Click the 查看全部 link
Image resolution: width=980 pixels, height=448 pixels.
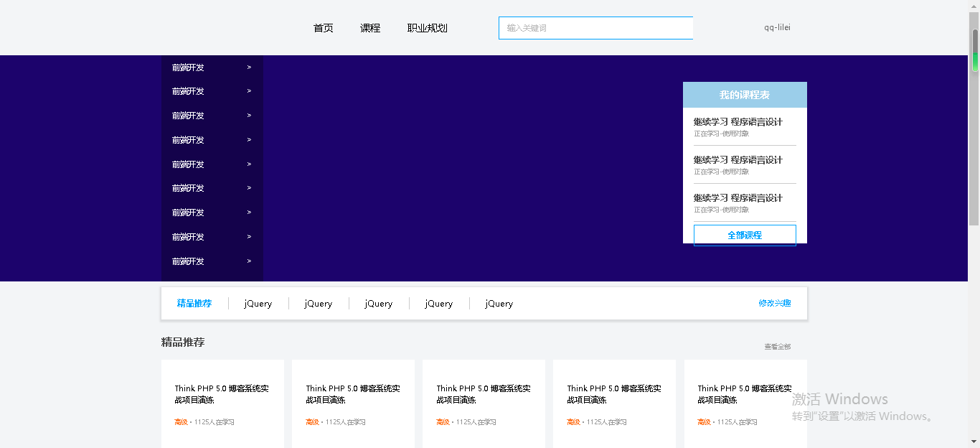777,346
